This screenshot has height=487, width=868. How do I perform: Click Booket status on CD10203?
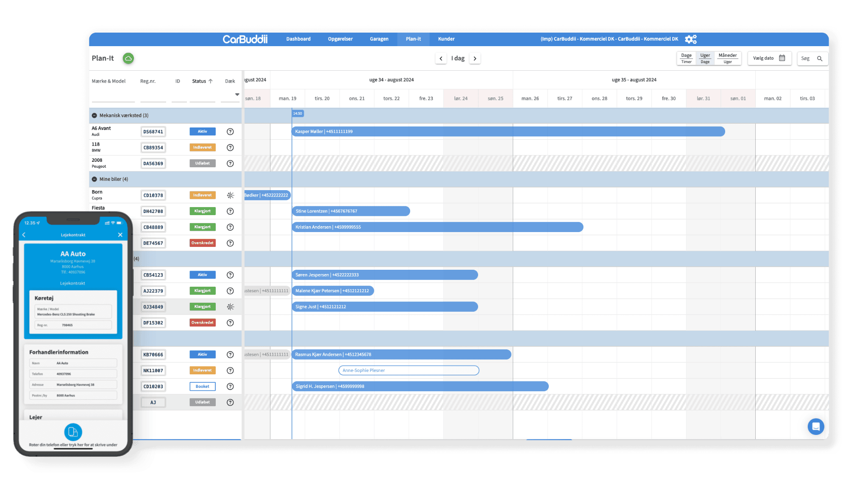point(203,386)
